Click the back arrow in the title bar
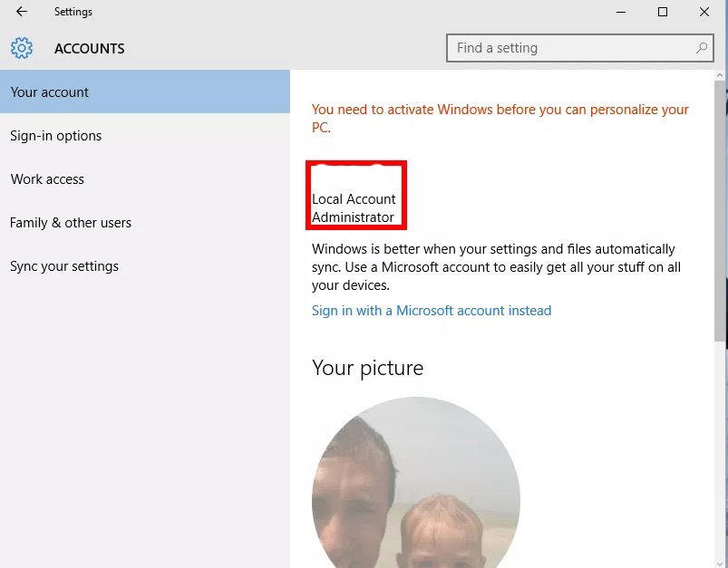The height and width of the screenshot is (568, 728). pyautogui.click(x=22, y=12)
